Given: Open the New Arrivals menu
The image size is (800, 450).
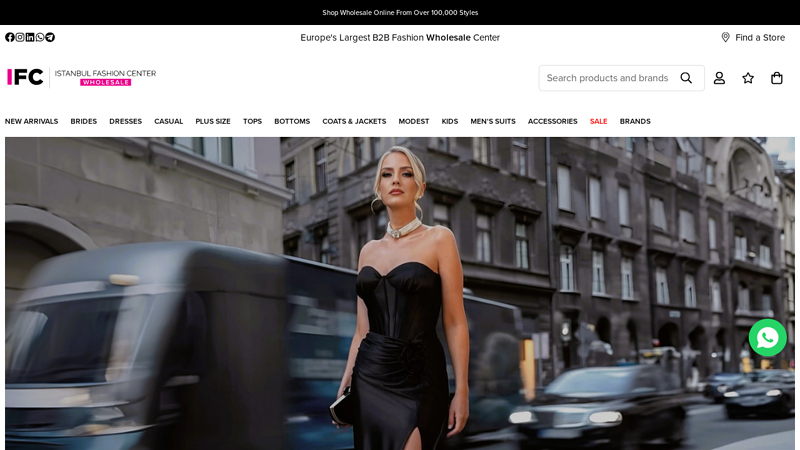Looking at the screenshot, I should pyautogui.click(x=31, y=122).
